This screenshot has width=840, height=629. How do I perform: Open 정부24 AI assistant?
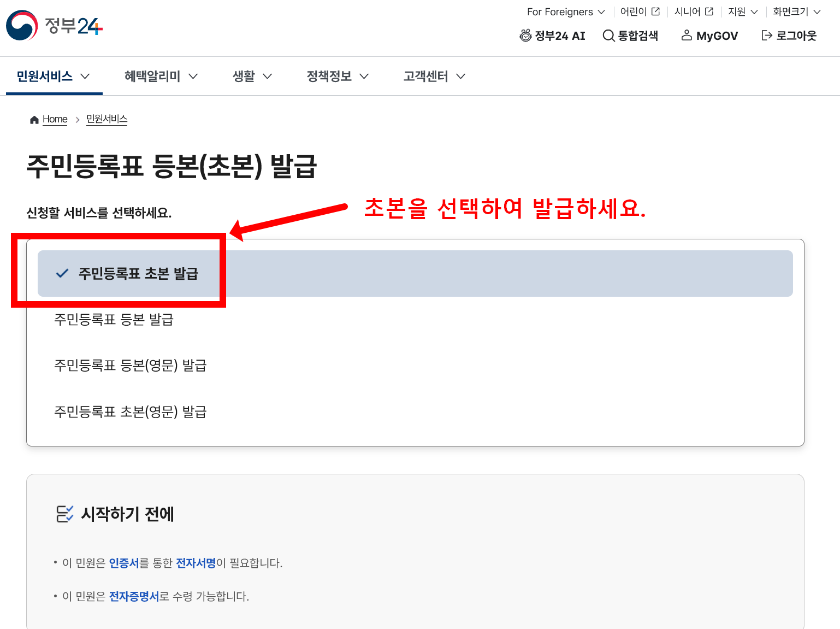coord(553,36)
